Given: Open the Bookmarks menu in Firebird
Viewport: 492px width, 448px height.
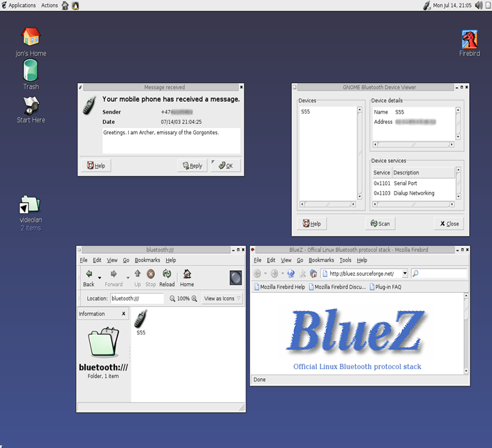Looking at the screenshot, I should click(321, 260).
